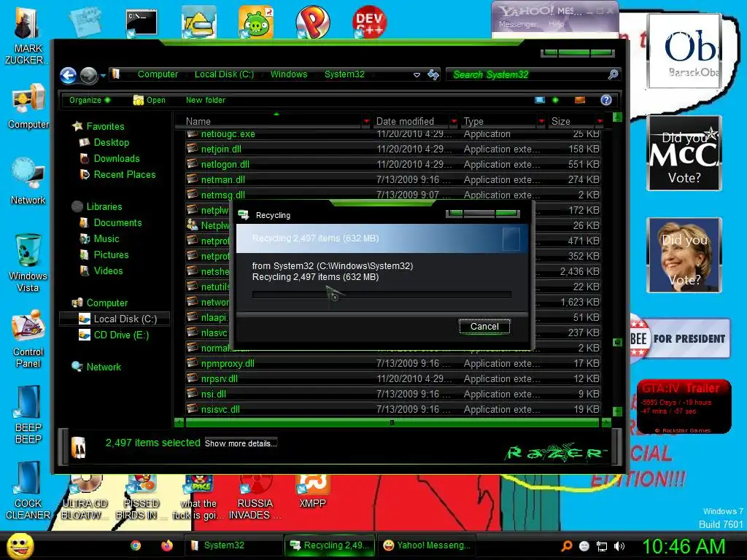Viewport: 747px width, 560px height.
Task: Select Documents library
Action: (117, 223)
